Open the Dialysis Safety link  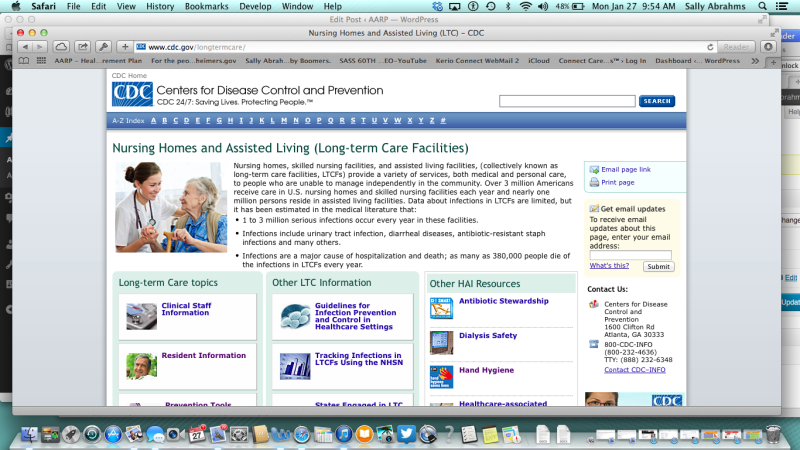[x=488, y=335]
